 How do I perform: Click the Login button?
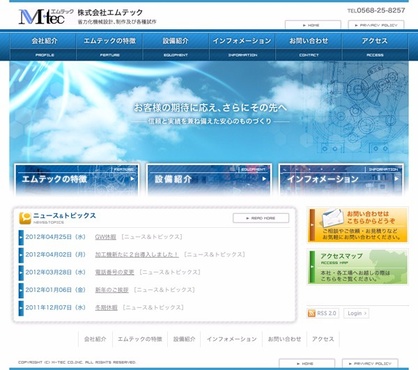pos(356,313)
